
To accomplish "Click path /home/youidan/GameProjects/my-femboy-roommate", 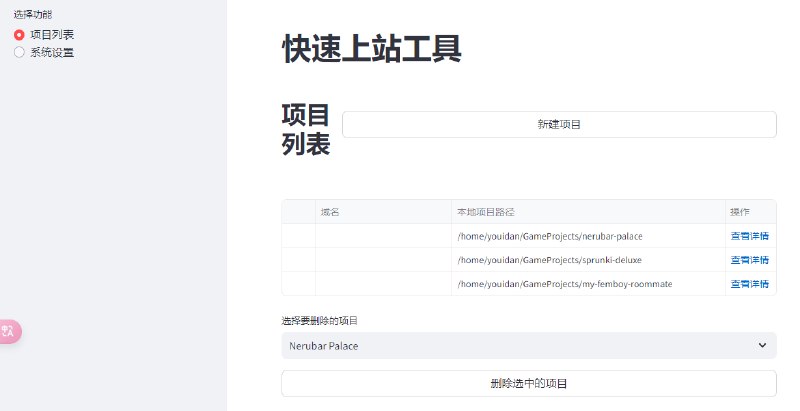I will [565, 284].
